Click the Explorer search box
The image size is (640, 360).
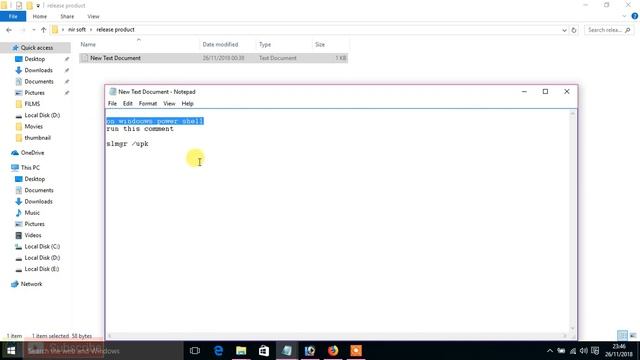pos(608,30)
